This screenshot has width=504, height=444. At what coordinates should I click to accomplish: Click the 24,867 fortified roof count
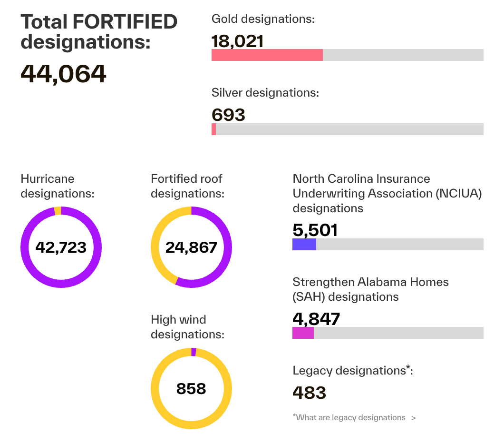[191, 247]
